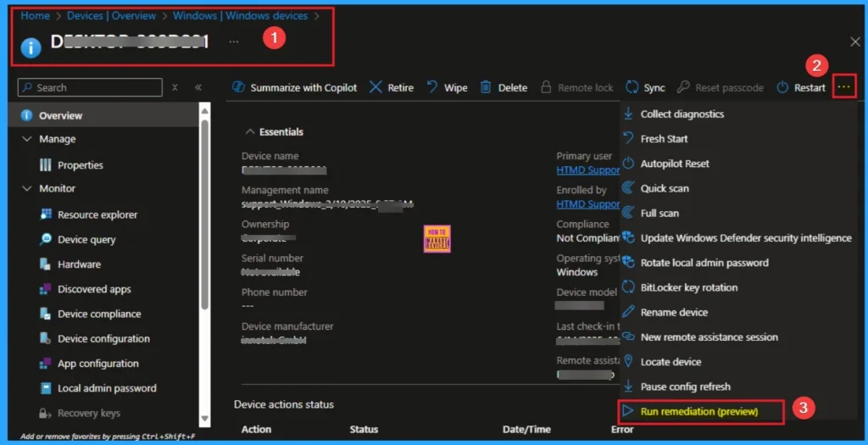Click sidebar scrollbar down arrow
The width and height of the screenshot is (868, 445).
[205, 419]
